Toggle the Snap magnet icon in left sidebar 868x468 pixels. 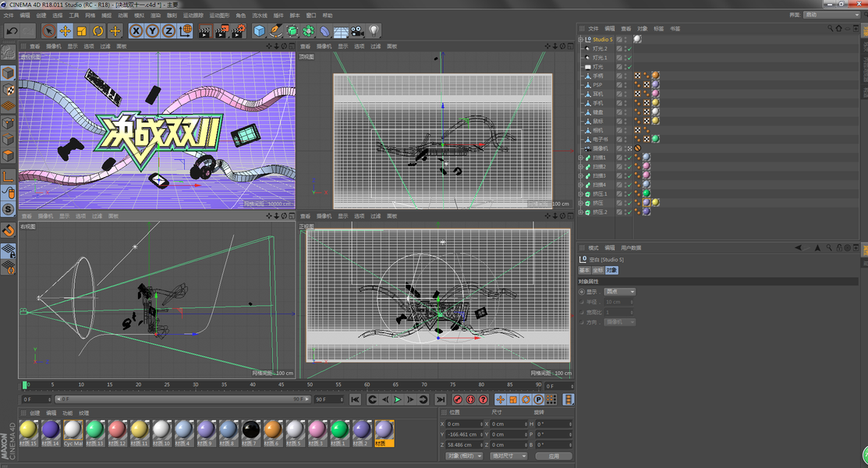pos(8,230)
